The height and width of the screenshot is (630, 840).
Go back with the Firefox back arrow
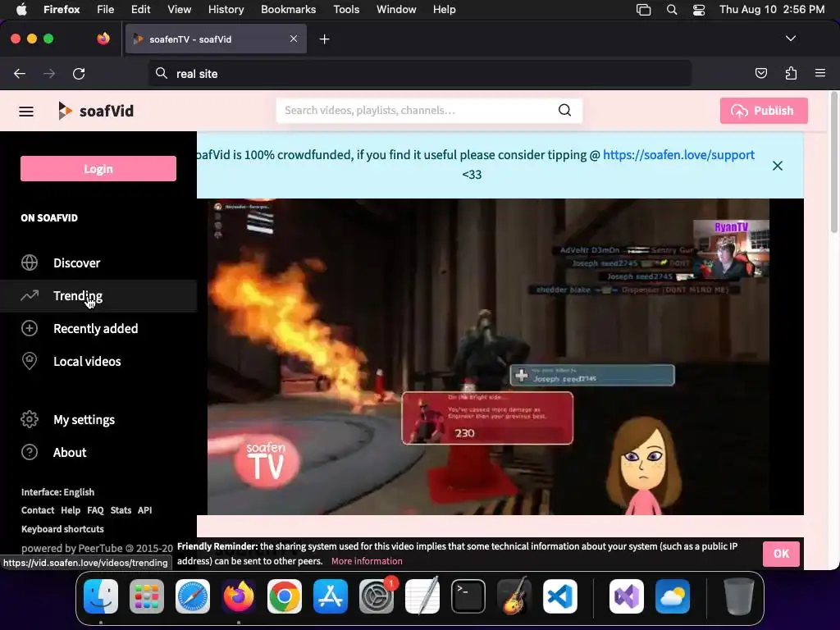click(x=20, y=74)
